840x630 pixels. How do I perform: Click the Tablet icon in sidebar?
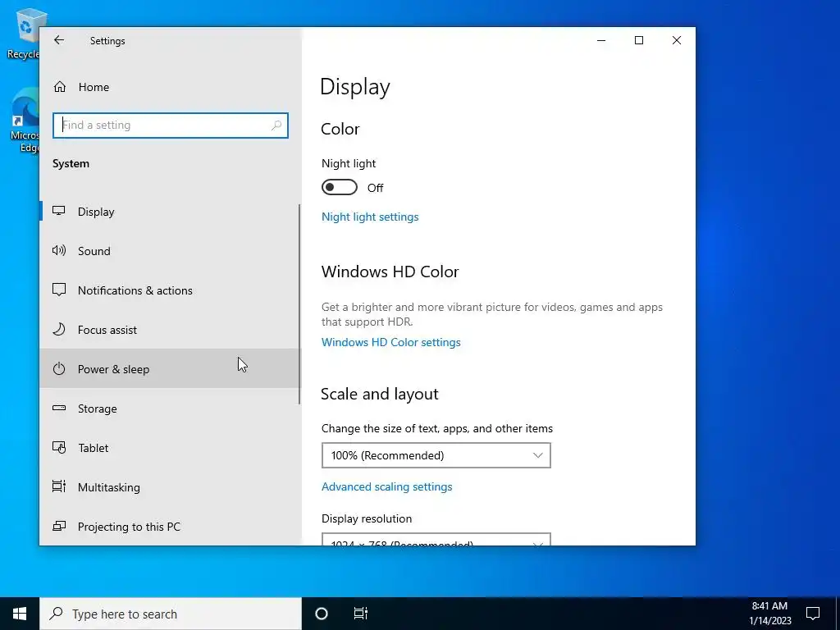59,447
